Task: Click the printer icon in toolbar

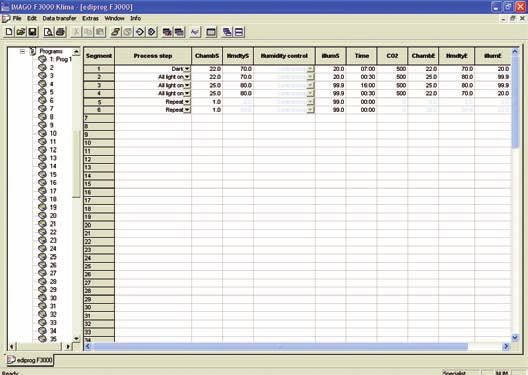Action: pos(60,32)
